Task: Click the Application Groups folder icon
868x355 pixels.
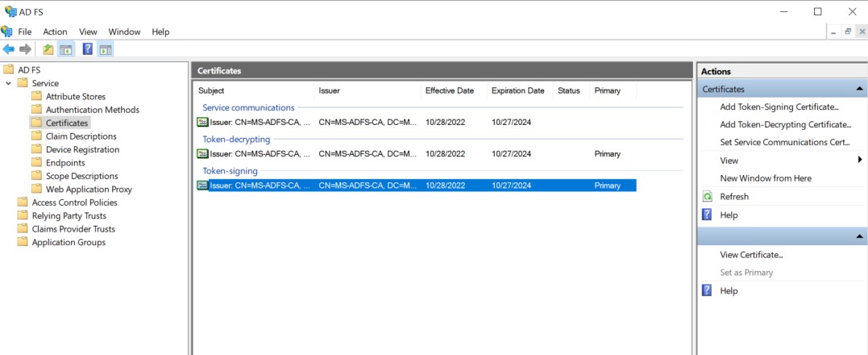Action: pyautogui.click(x=23, y=242)
